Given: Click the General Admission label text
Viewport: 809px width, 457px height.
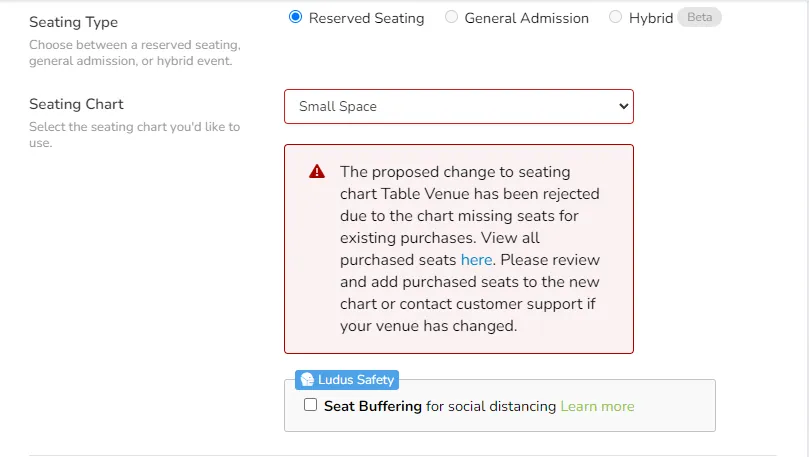Looking at the screenshot, I should click(x=526, y=18).
